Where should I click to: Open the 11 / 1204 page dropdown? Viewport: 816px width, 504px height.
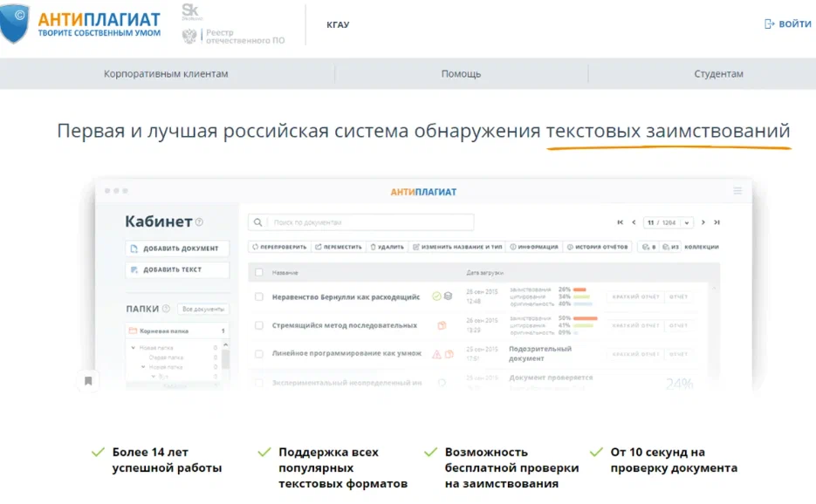669,222
